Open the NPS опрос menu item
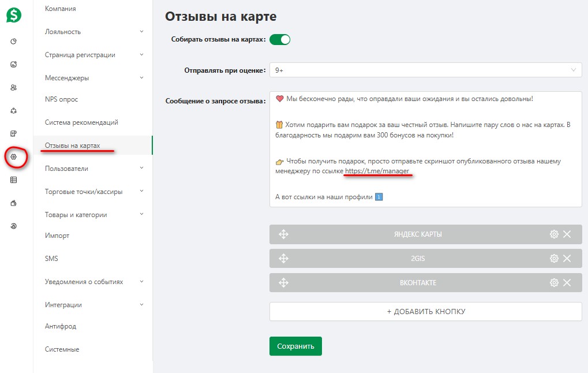Screen dimensions: 588x373 pos(62,99)
